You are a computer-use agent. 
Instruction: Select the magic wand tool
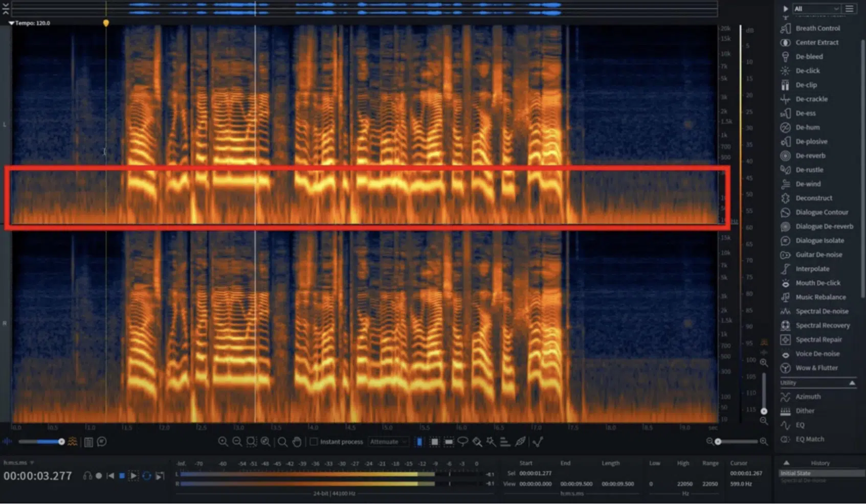coord(491,442)
